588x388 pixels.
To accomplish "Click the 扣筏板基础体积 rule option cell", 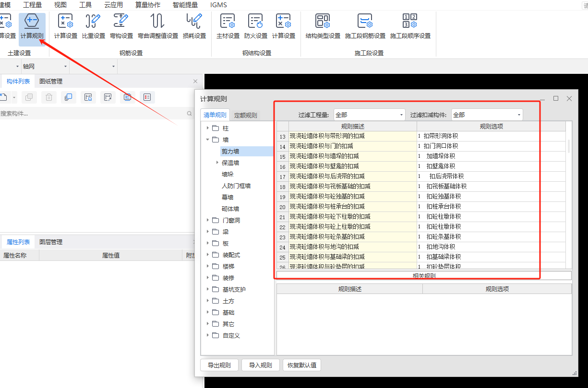I will tap(491, 187).
